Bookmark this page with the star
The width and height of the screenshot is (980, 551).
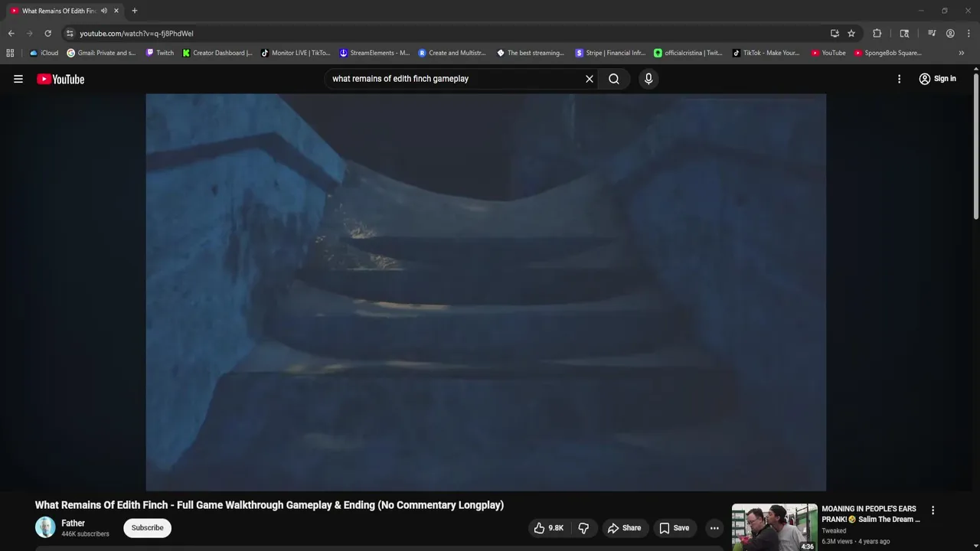[x=851, y=34]
